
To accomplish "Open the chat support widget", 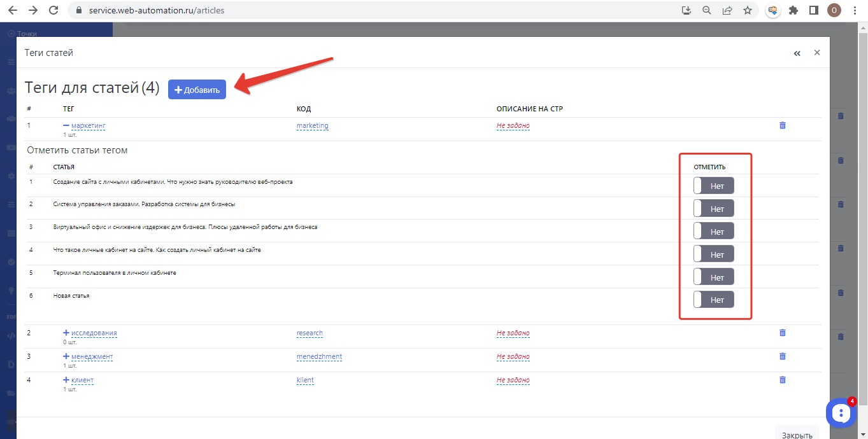I will pos(841,413).
